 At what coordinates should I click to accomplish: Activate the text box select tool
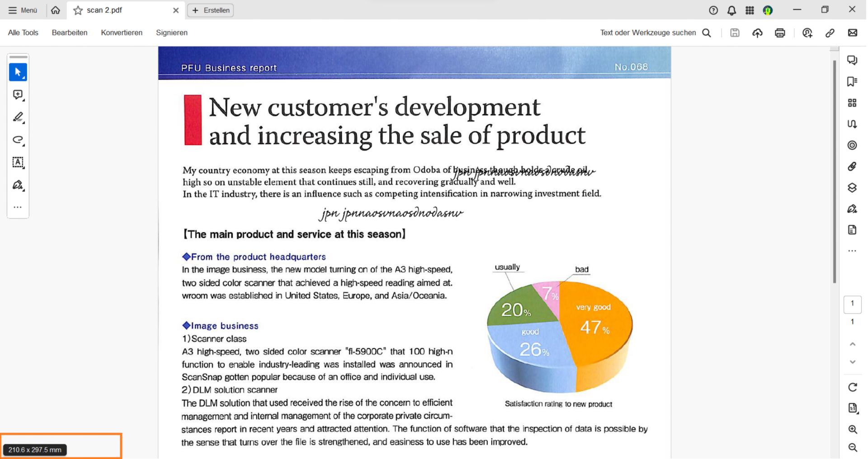pos(18,163)
